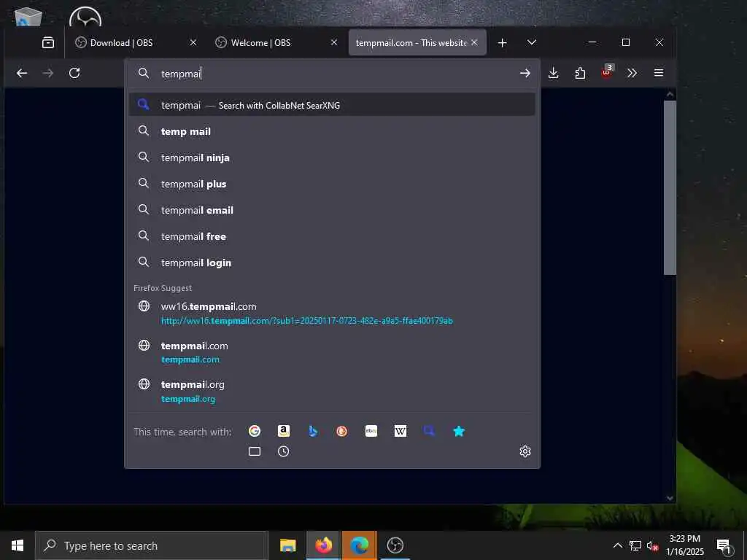Click the taskbar 'Type here to search' box
747x560 pixels.
[152, 545]
